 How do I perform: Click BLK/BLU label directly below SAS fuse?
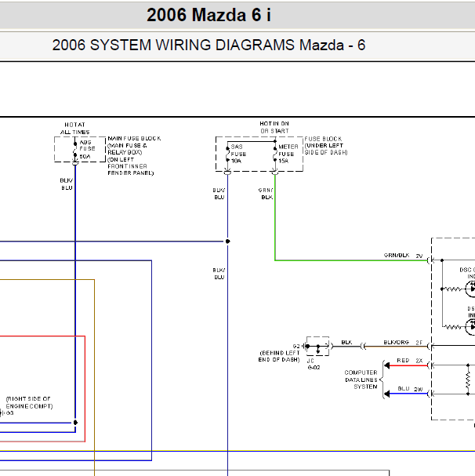(x=219, y=194)
